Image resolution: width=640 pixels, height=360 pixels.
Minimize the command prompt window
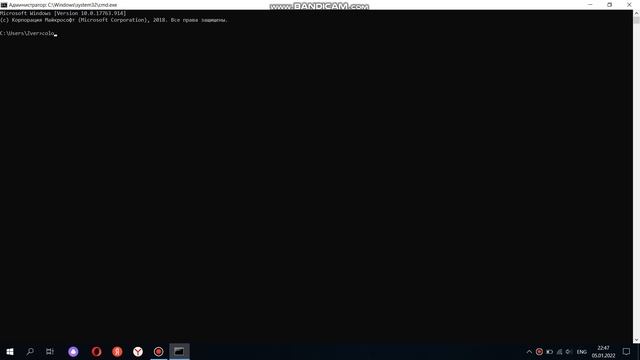[x=590, y=4]
